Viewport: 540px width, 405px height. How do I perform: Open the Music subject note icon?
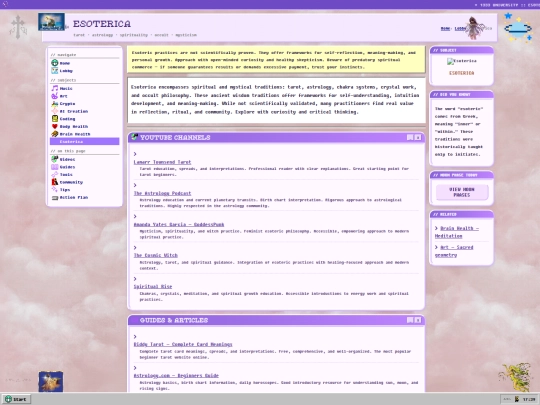pos(54,88)
